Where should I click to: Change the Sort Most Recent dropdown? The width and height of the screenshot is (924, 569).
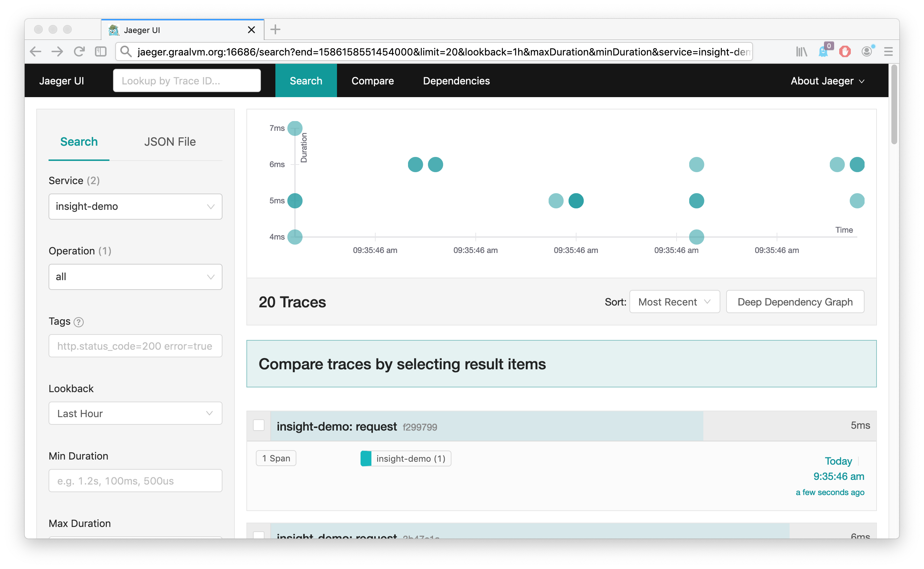pos(674,302)
